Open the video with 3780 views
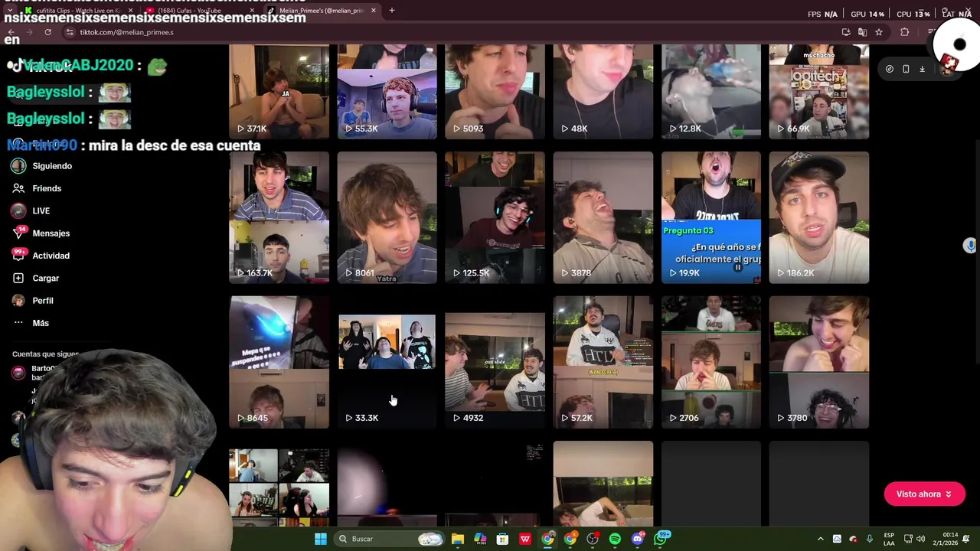Screen dimensions: 980x551 pyautogui.click(x=819, y=362)
